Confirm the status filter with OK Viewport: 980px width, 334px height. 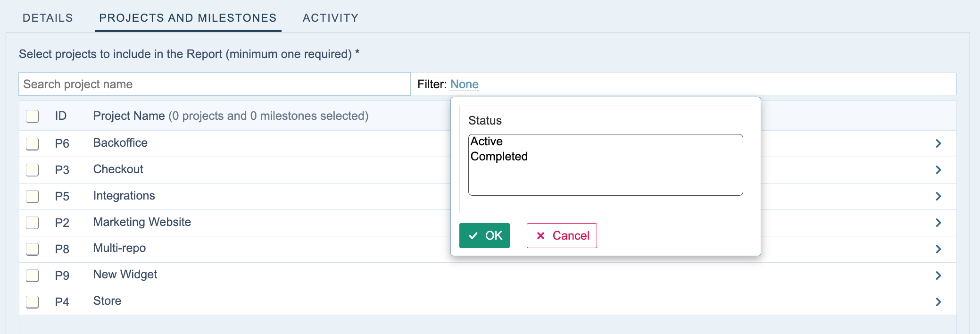tap(484, 235)
